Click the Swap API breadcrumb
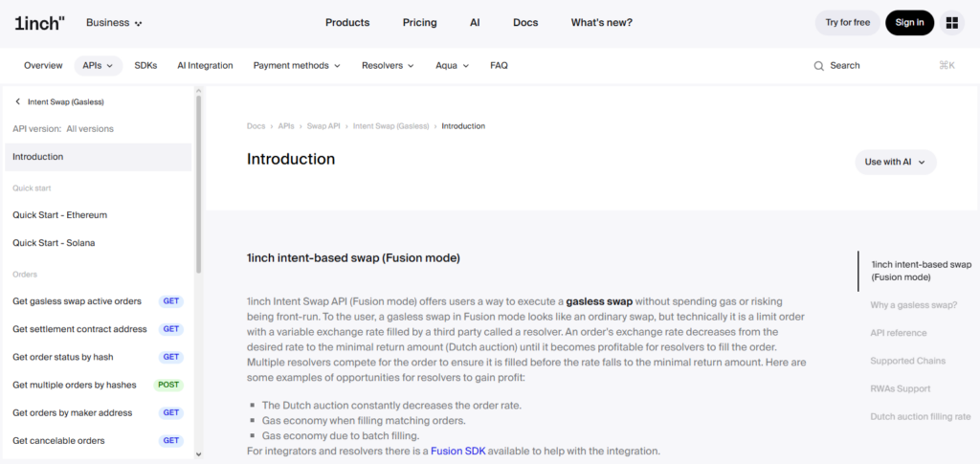The width and height of the screenshot is (980, 464). (323, 126)
